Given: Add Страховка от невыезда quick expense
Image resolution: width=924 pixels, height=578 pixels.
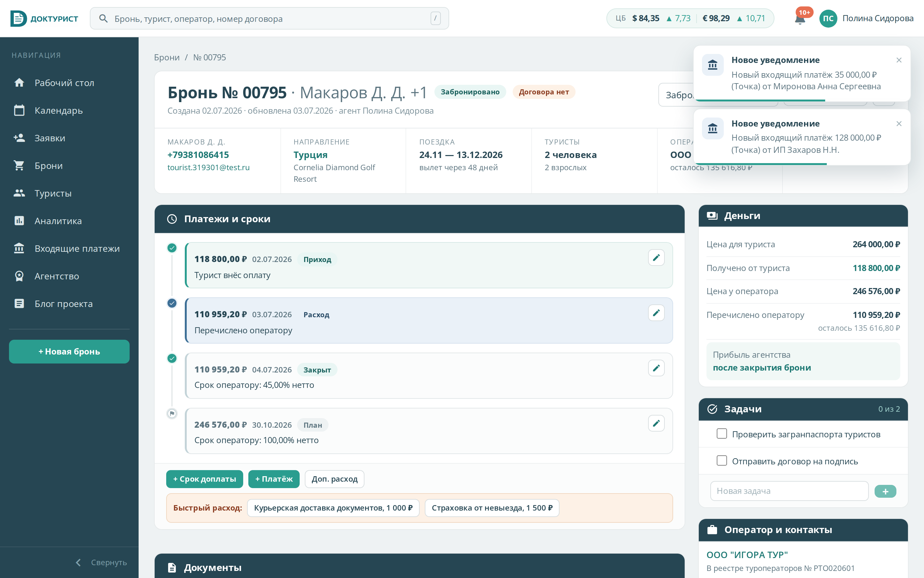Looking at the screenshot, I should pyautogui.click(x=492, y=508).
